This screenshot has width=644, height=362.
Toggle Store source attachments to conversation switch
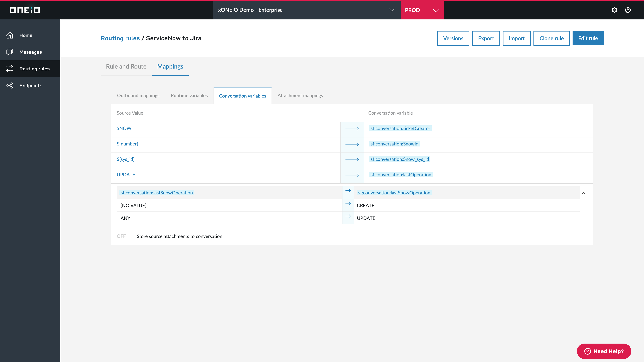coord(121,236)
